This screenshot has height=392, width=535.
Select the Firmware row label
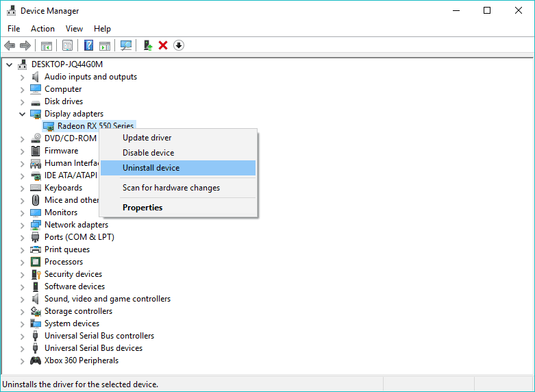62,151
